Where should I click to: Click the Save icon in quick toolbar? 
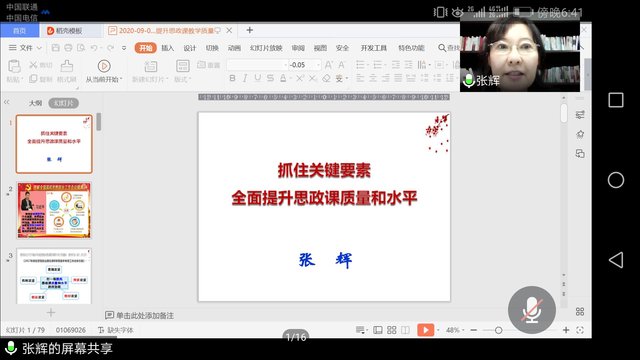56,48
